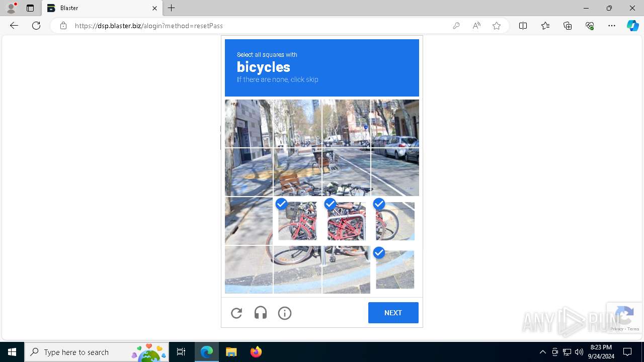Viewport: 644px width, 362px height.
Task: Select the tile with parked silver cars
Action: 395,123
